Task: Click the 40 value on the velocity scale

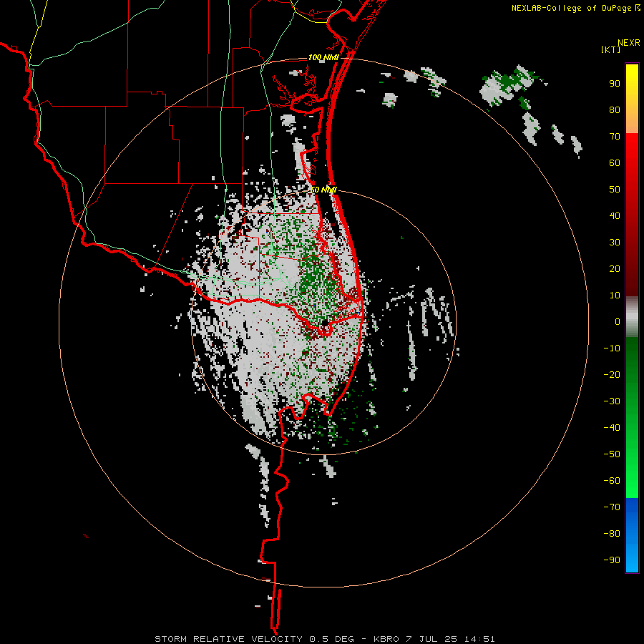Action: 615,216
